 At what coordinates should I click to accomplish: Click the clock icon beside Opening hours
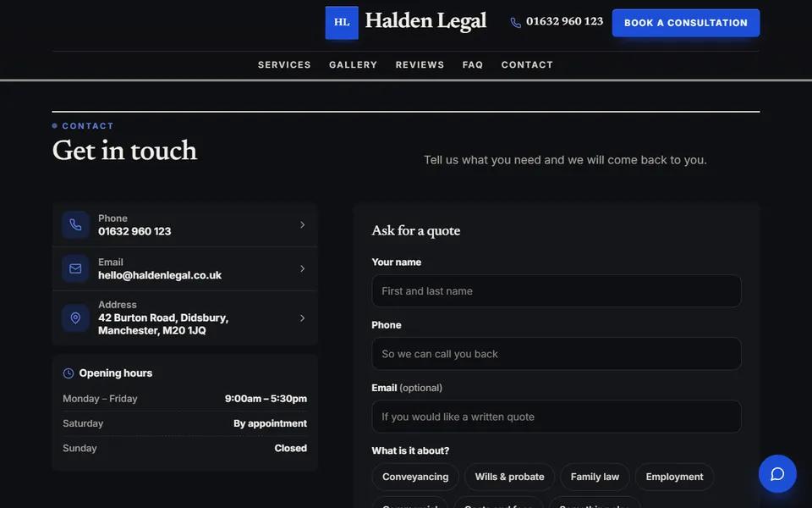coord(69,373)
